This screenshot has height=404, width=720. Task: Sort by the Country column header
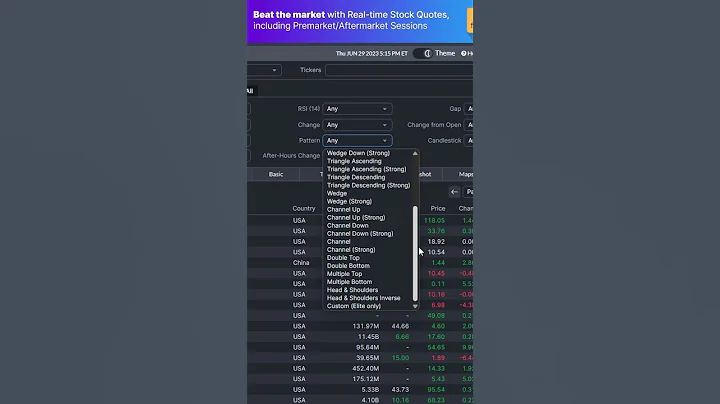coord(304,208)
